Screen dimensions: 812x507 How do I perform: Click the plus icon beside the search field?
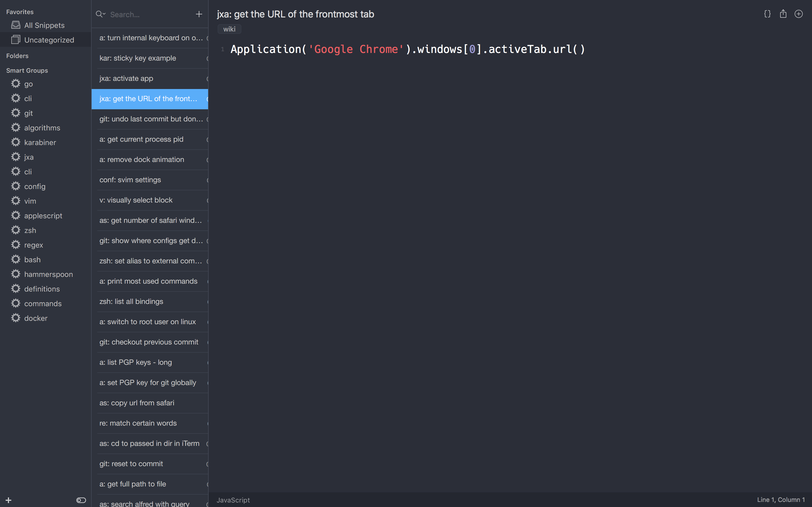tap(199, 14)
